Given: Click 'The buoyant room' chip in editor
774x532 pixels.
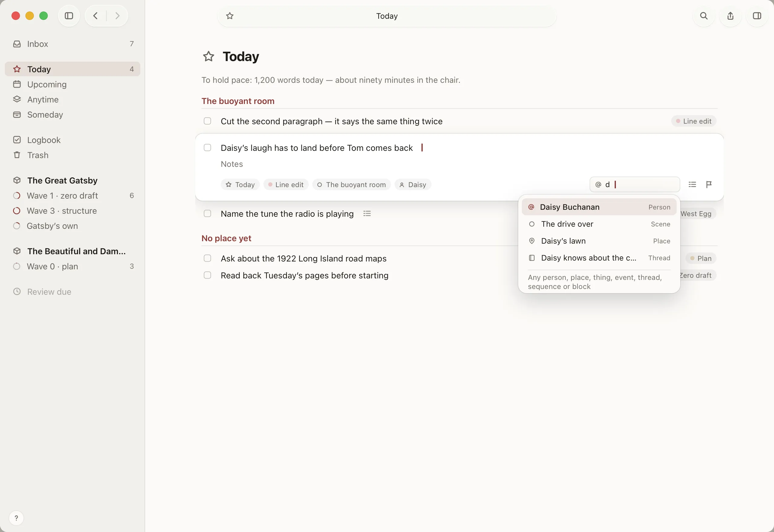Looking at the screenshot, I should pos(351,185).
